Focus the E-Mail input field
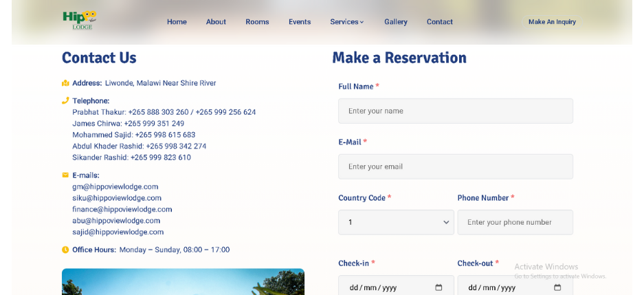This screenshot has width=644, height=295. (455, 166)
